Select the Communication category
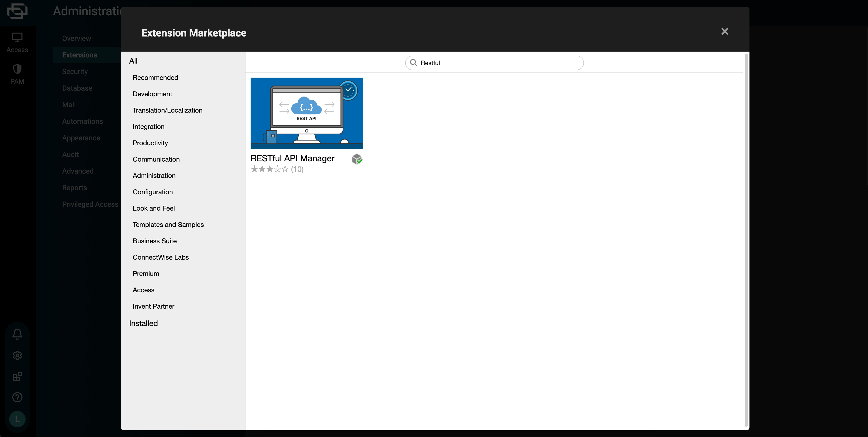The image size is (868, 437). click(x=156, y=159)
